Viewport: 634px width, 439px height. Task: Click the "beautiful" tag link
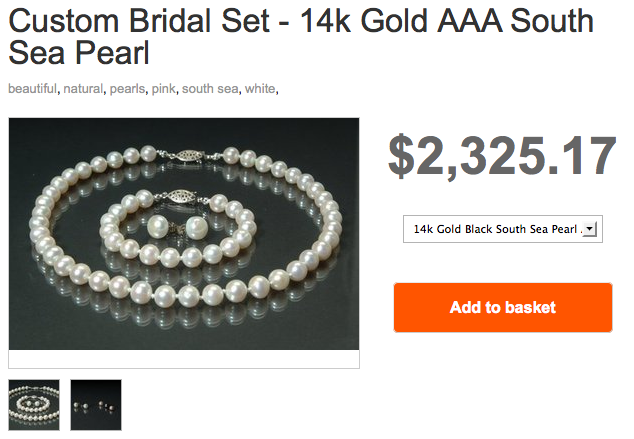(32, 89)
